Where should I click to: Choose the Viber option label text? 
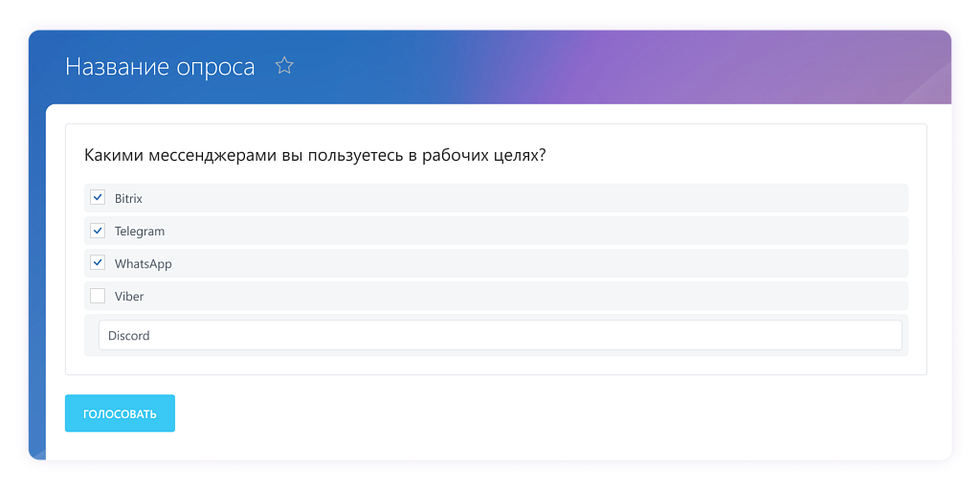tap(129, 297)
